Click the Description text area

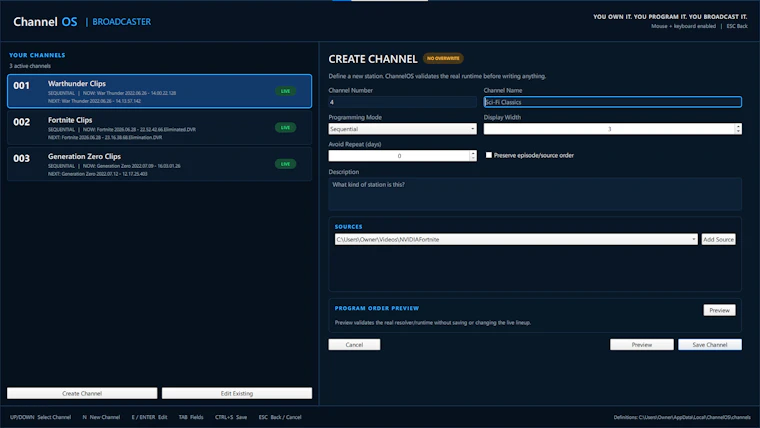point(535,194)
